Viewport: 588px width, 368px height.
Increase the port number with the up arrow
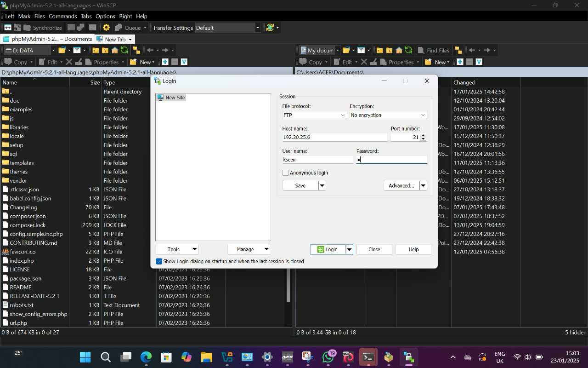[423, 135]
